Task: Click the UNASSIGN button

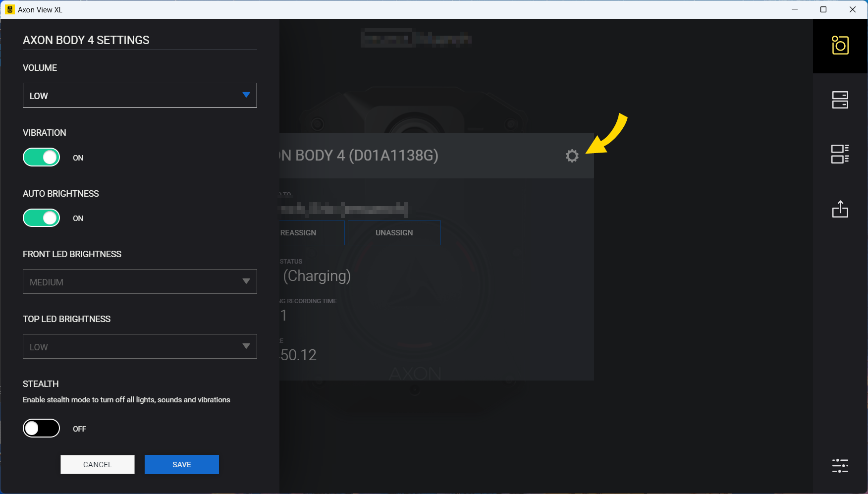Action: pos(394,232)
